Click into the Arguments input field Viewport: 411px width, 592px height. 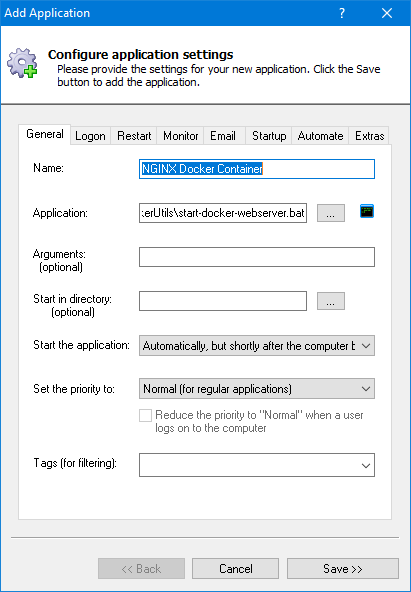[x=257, y=257]
